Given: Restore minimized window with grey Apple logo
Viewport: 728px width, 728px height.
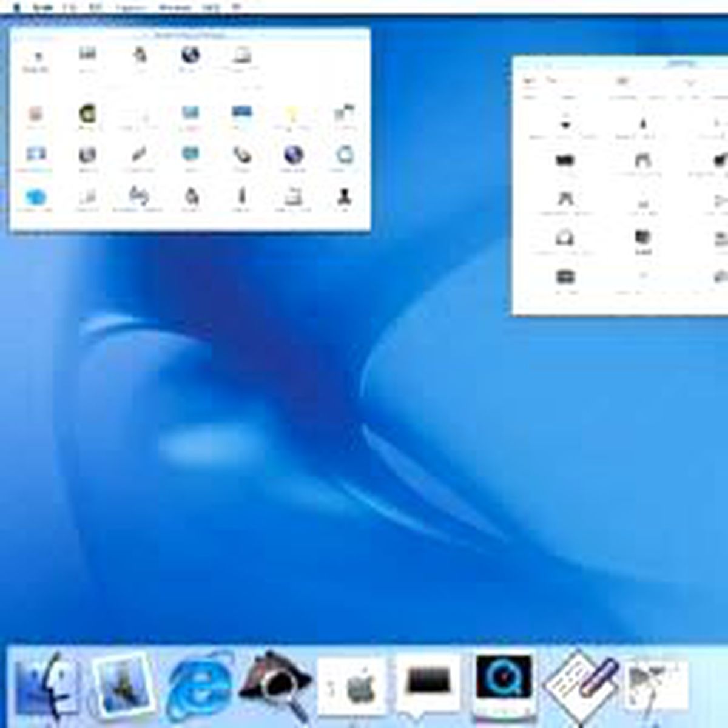Looking at the screenshot, I should pos(352,687).
